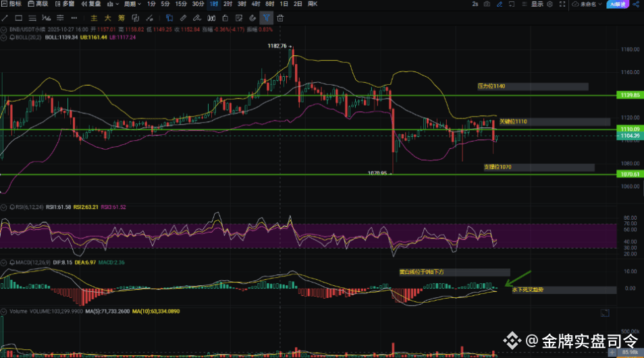Collapse the Volume indicator chevron
The height and width of the screenshot is (358, 644).
(x=3, y=311)
